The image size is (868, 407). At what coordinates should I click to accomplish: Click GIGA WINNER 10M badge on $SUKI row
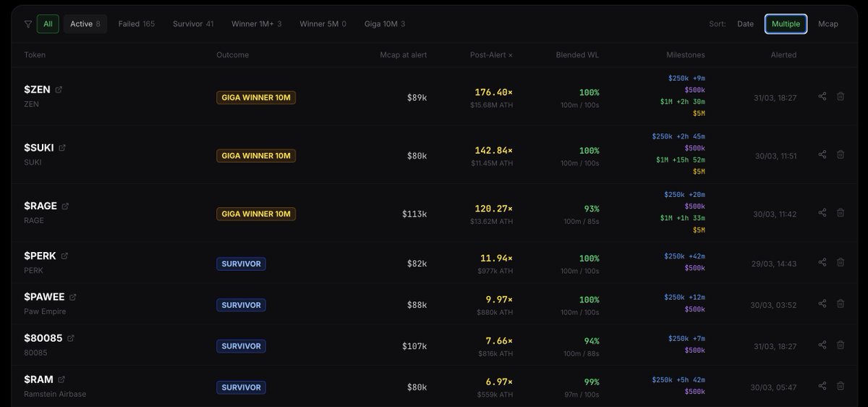click(x=256, y=156)
